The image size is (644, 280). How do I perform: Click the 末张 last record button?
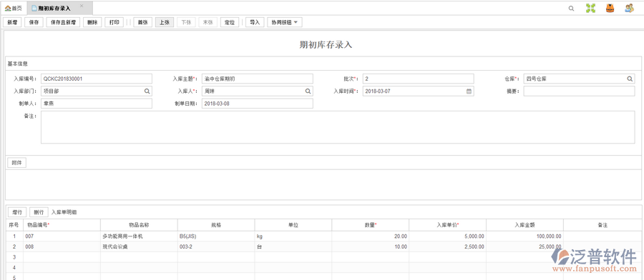click(208, 23)
